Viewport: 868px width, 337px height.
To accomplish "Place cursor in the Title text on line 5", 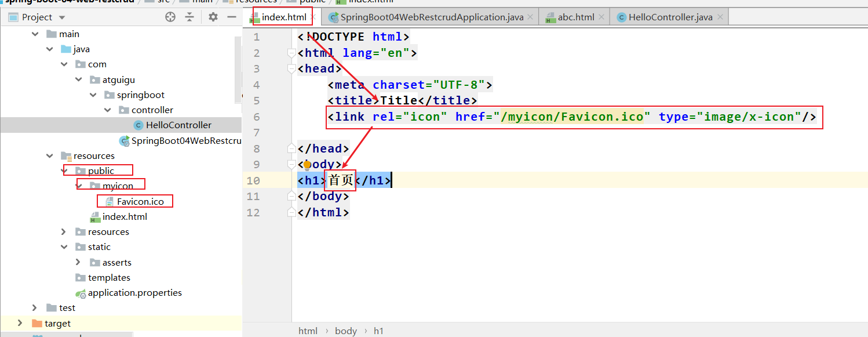I will click(x=399, y=101).
